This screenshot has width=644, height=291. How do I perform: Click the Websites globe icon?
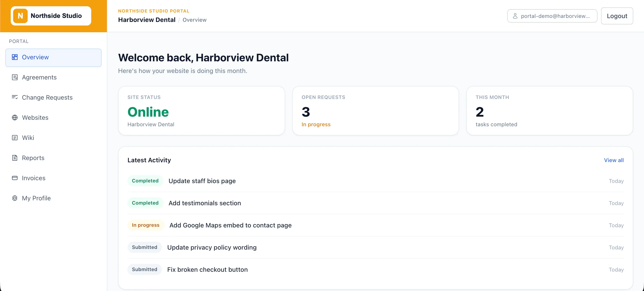click(x=15, y=118)
